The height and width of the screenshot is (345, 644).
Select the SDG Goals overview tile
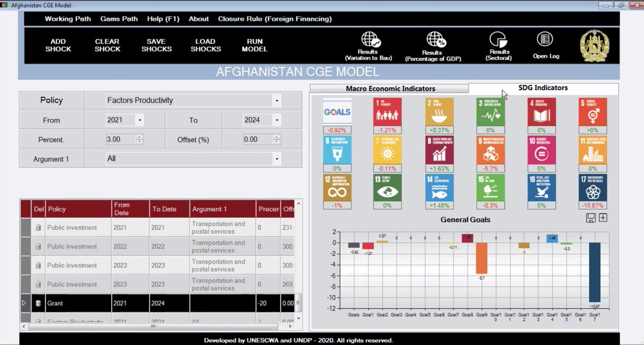[337, 112]
